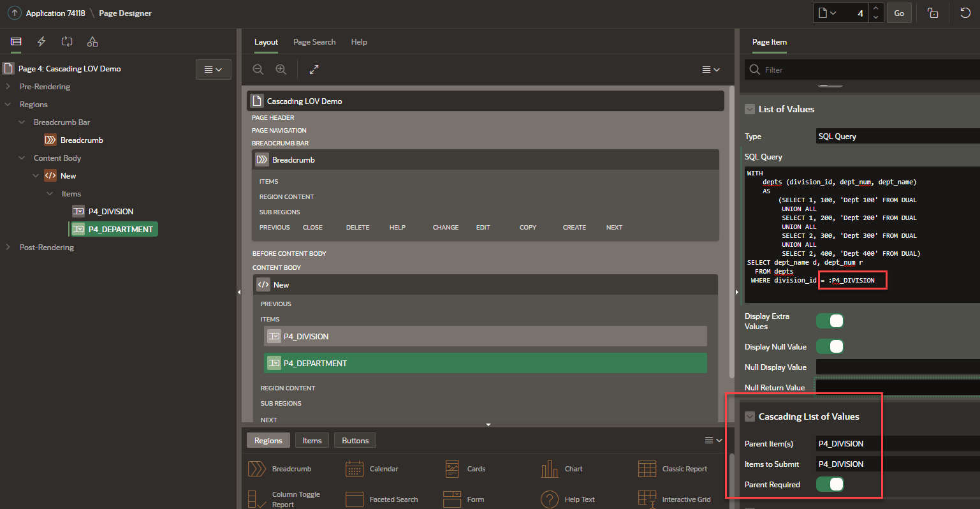Open the Page Shared Components icon tab

click(x=92, y=41)
